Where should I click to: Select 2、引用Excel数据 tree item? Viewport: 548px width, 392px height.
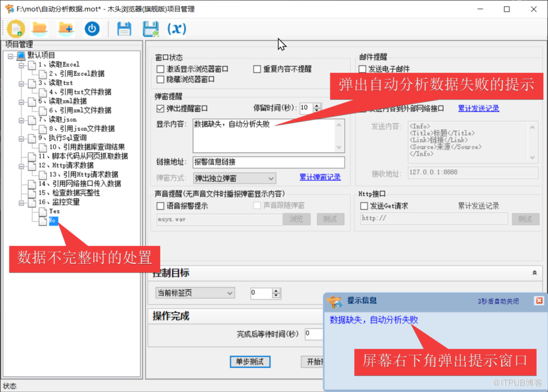click(x=77, y=74)
